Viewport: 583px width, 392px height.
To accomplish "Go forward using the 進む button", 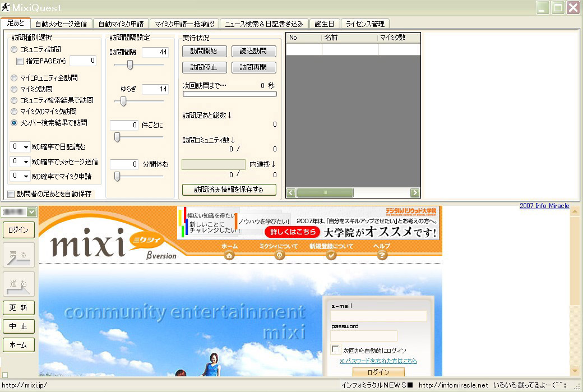I will [x=18, y=284].
